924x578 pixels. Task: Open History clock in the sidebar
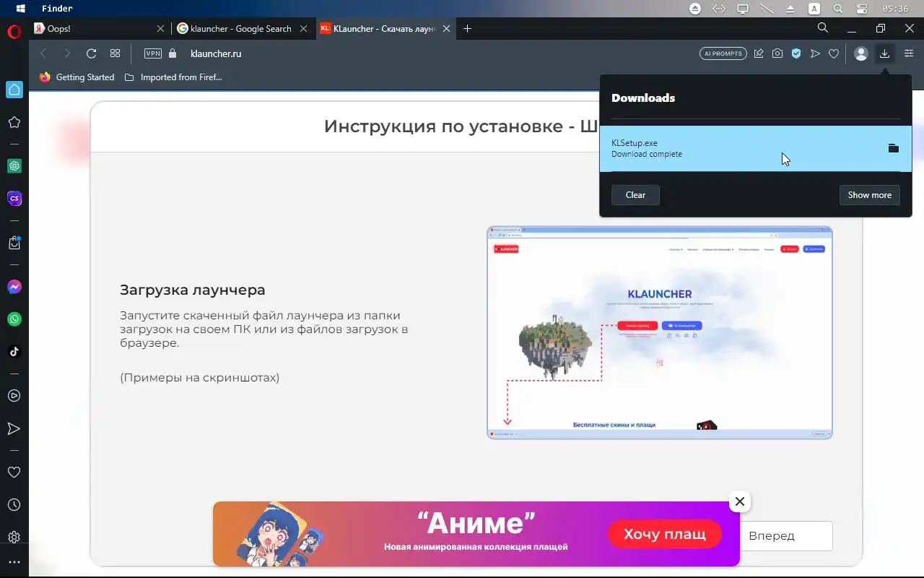click(x=14, y=505)
